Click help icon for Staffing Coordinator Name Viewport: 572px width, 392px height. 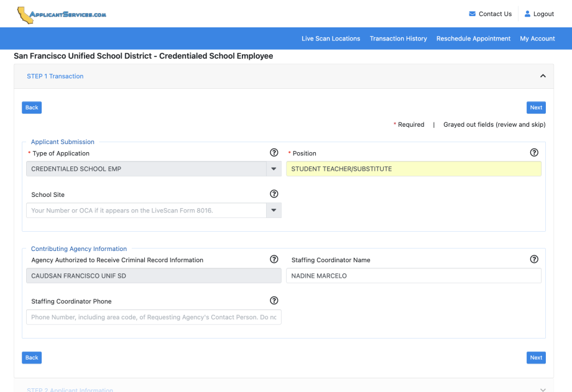[534, 259]
